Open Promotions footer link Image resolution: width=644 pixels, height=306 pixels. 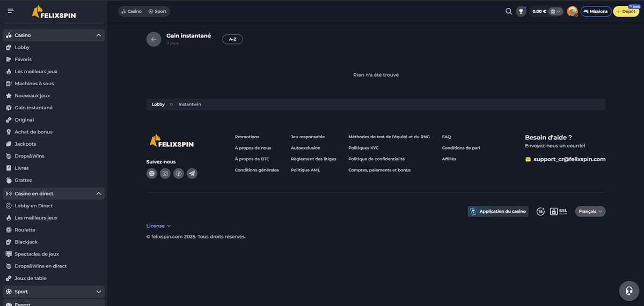[x=247, y=137]
